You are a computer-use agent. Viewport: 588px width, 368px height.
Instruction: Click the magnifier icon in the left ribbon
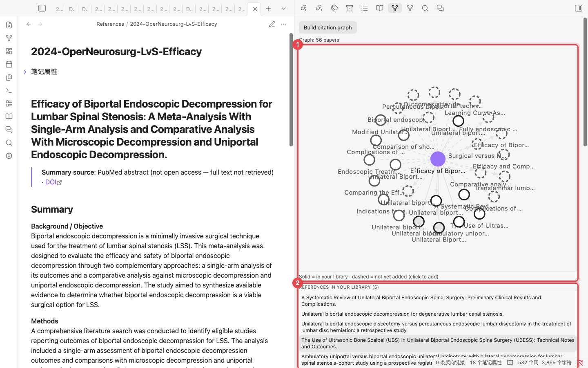(x=9, y=143)
